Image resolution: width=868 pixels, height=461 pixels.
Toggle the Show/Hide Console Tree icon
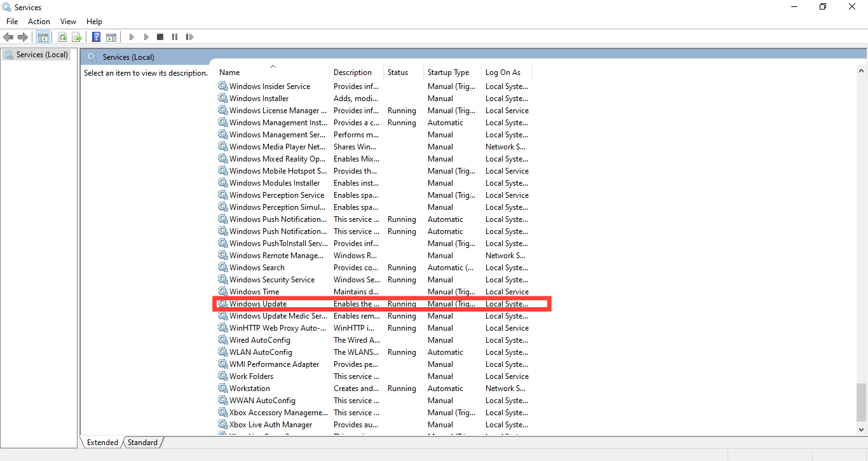43,36
